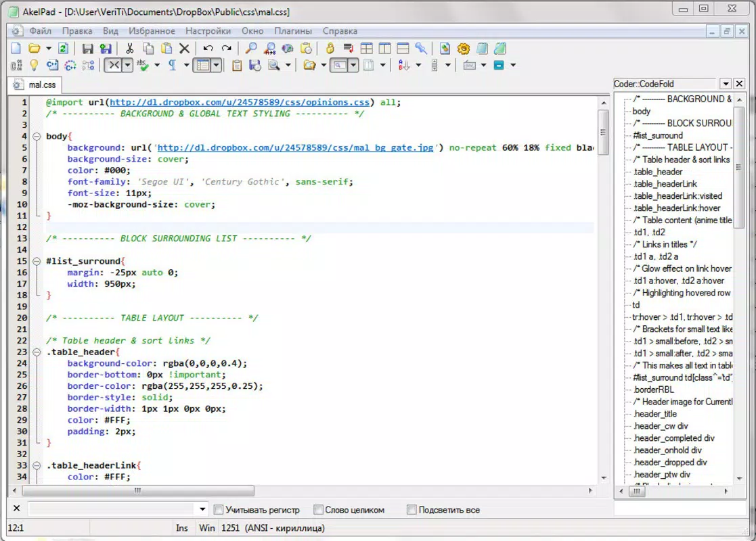Open the Coder::CodeFold panel dropdown arrow
Viewport: 756px width, 541px height.
[x=726, y=84]
